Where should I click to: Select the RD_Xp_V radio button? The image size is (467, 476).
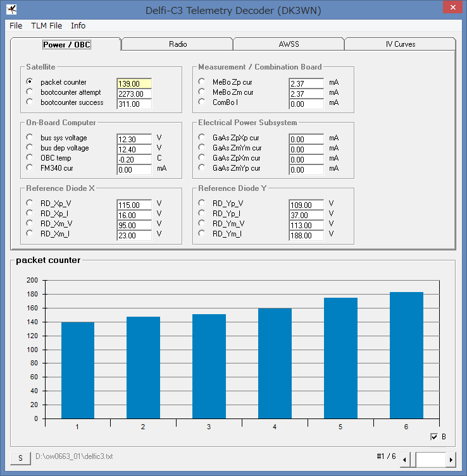[x=30, y=203]
